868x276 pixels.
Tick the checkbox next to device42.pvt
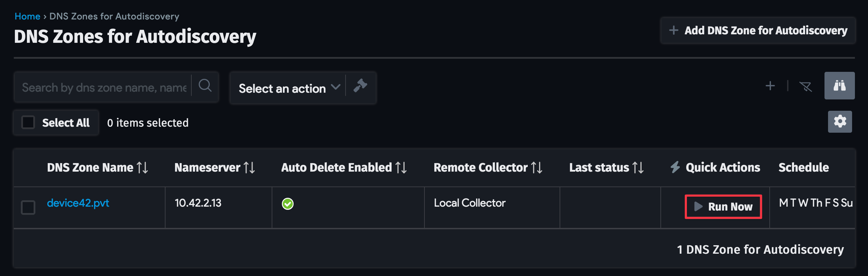[28, 208]
